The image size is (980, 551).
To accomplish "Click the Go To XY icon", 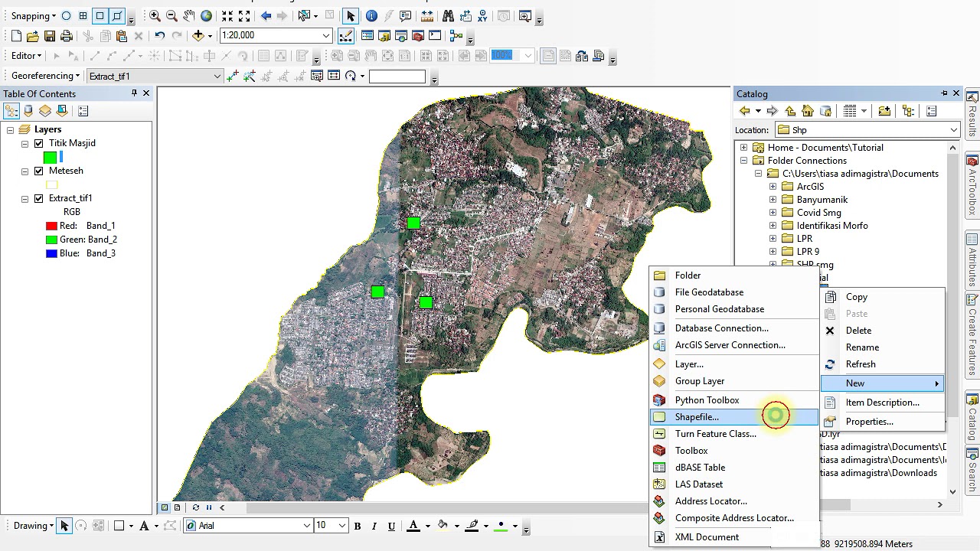I will [x=483, y=16].
